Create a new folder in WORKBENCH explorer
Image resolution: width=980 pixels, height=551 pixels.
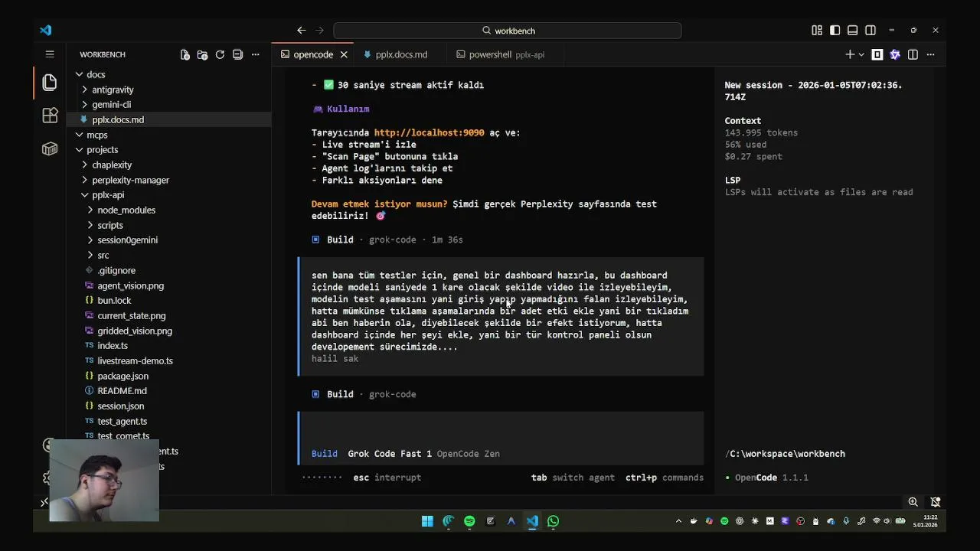point(202,54)
